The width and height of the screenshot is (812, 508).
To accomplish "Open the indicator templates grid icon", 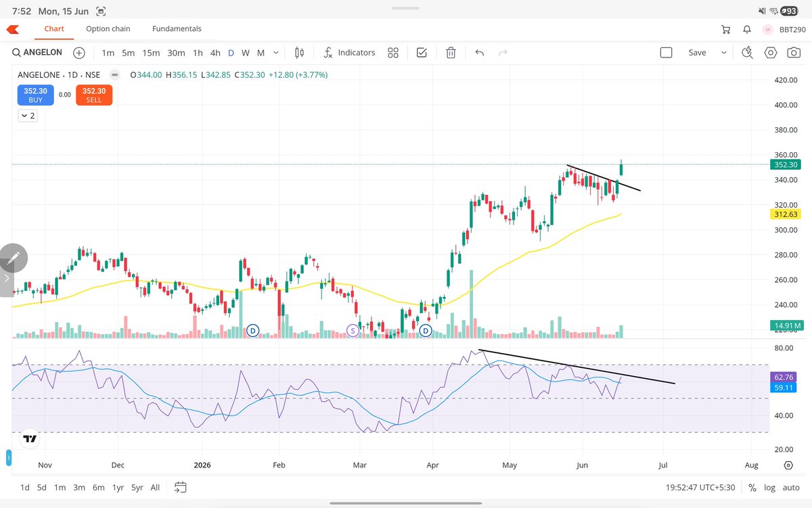I will click(x=393, y=53).
